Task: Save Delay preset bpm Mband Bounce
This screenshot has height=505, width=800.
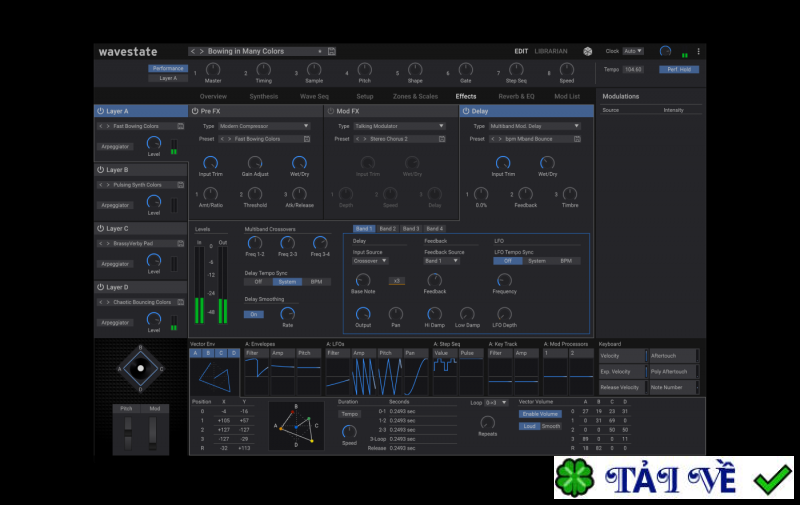Action: [x=577, y=139]
